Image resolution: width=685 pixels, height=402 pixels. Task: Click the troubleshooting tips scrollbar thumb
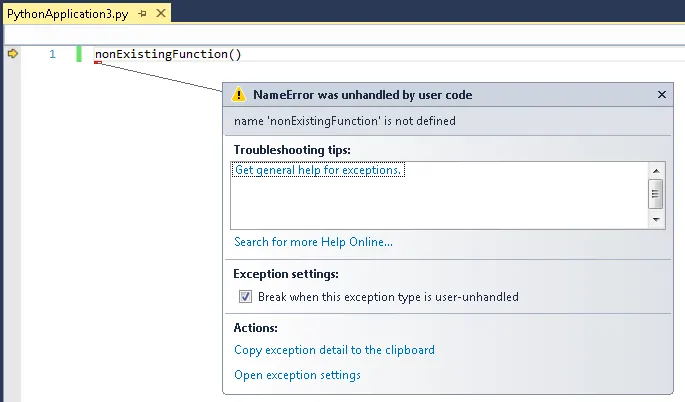(x=656, y=193)
